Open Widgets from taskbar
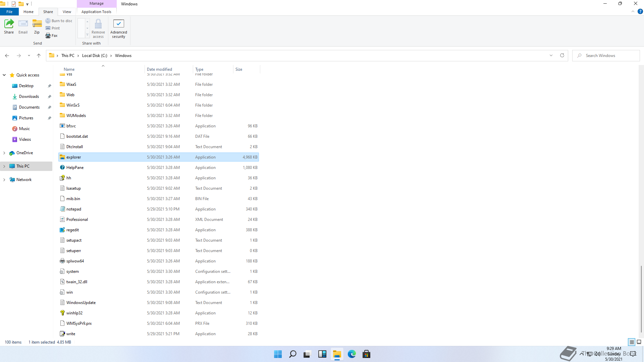Image resolution: width=644 pixels, height=362 pixels. (x=322, y=354)
